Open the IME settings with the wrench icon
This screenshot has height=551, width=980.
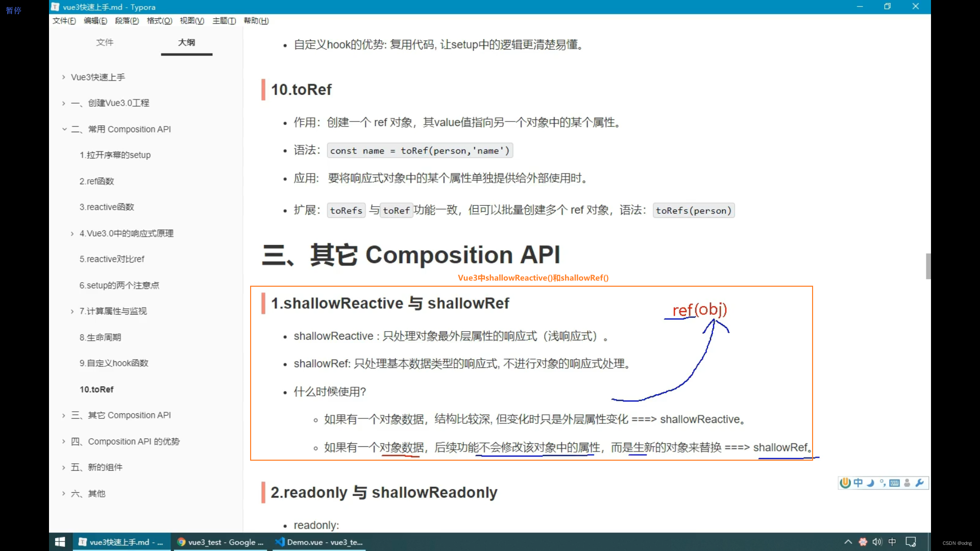click(919, 483)
